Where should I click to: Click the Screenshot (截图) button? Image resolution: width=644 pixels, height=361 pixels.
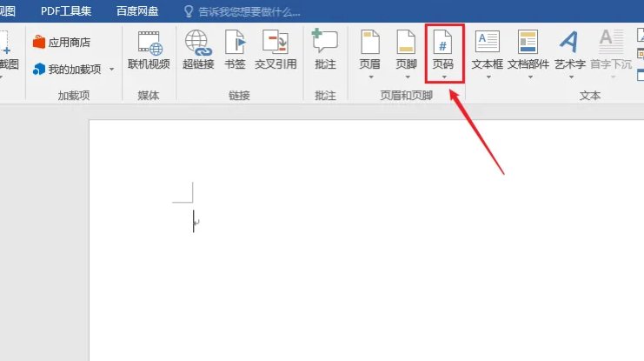pyautogui.click(x=8, y=54)
